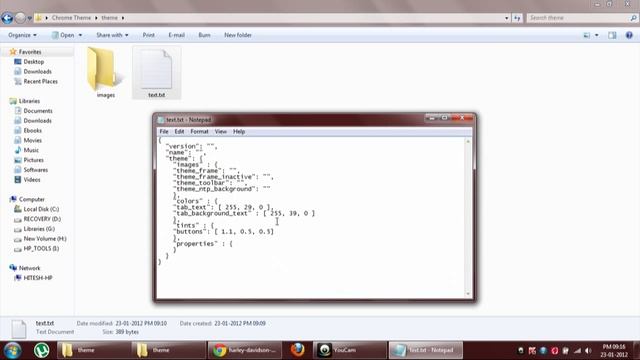Toggle the preview pane button
This screenshot has width=640, height=360.
[612, 35]
